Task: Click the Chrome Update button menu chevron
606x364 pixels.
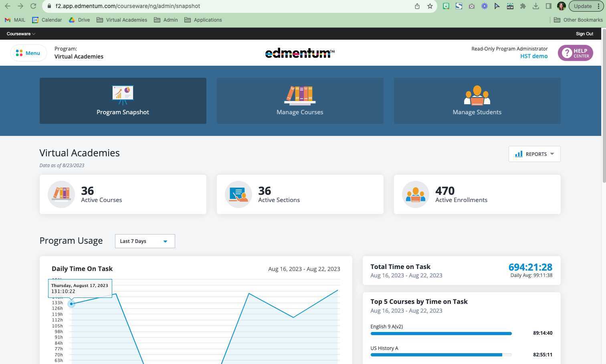Action: click(599, 6)
